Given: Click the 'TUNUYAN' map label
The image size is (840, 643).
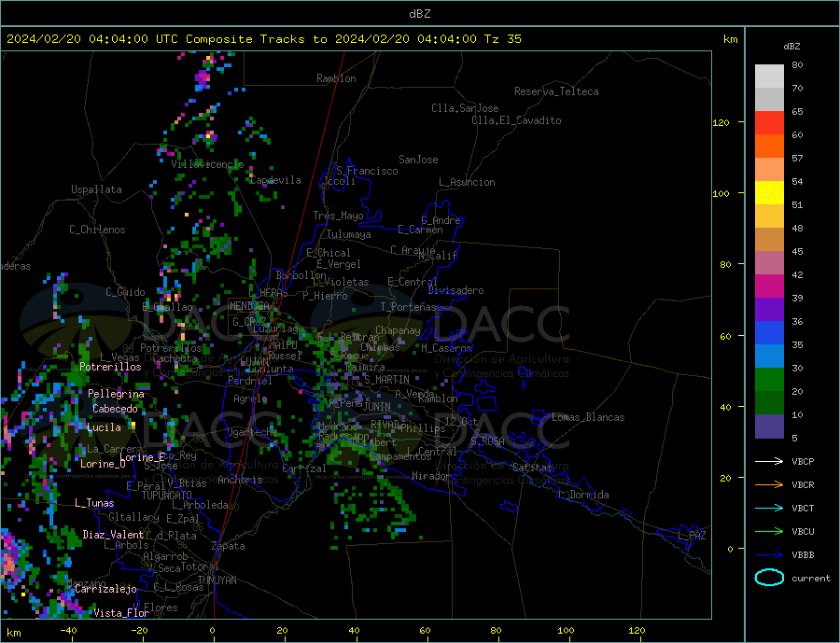Looking at the screenshot, I should click(x=217, y=580).
